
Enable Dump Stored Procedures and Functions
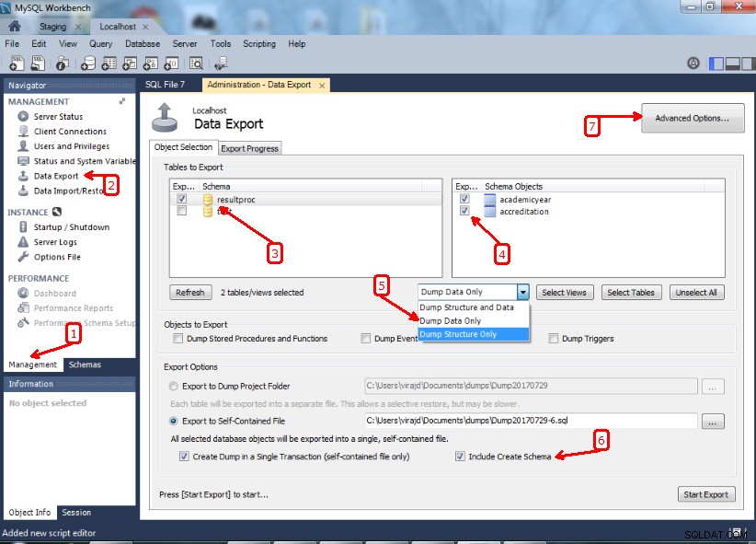[x=178, y=339]
